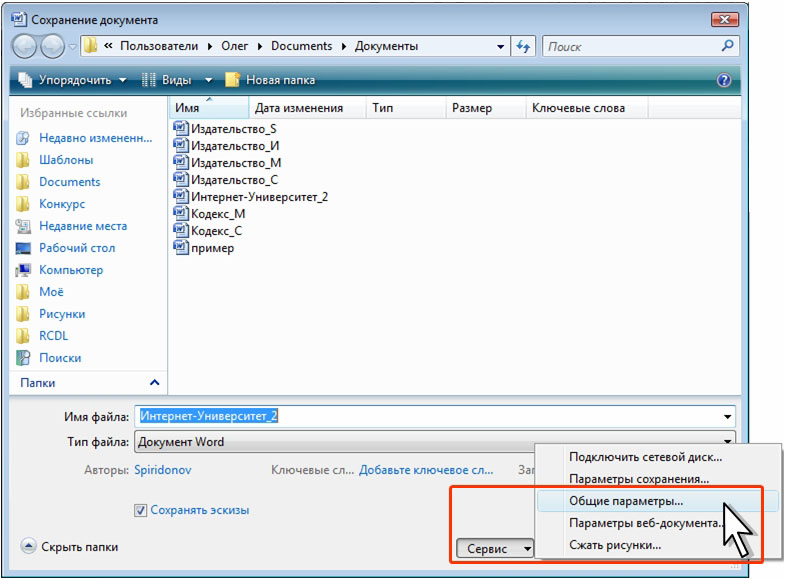Click the search magnifier icon

[727, 46]
